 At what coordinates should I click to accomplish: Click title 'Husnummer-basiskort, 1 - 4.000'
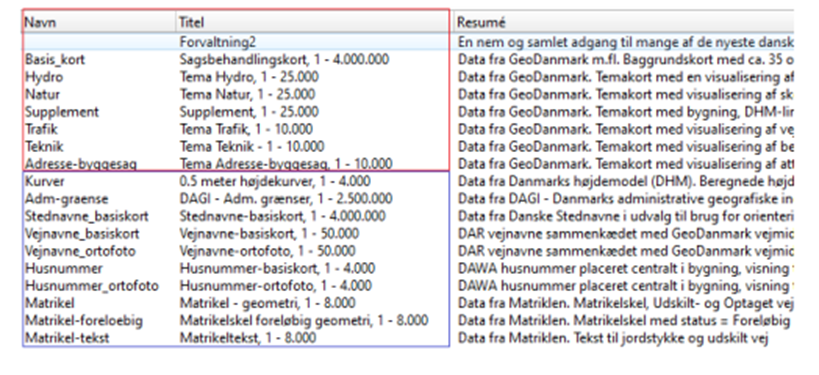(x=277, y=268)
